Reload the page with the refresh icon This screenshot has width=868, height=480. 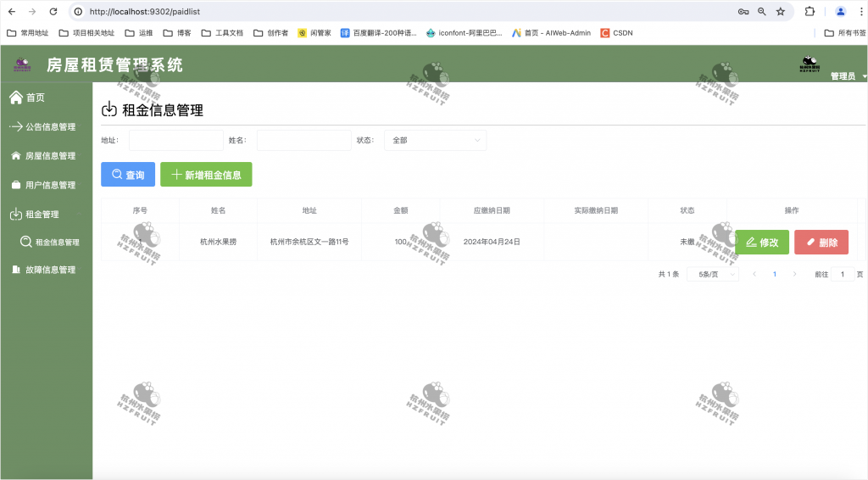(x=53, y=12)
